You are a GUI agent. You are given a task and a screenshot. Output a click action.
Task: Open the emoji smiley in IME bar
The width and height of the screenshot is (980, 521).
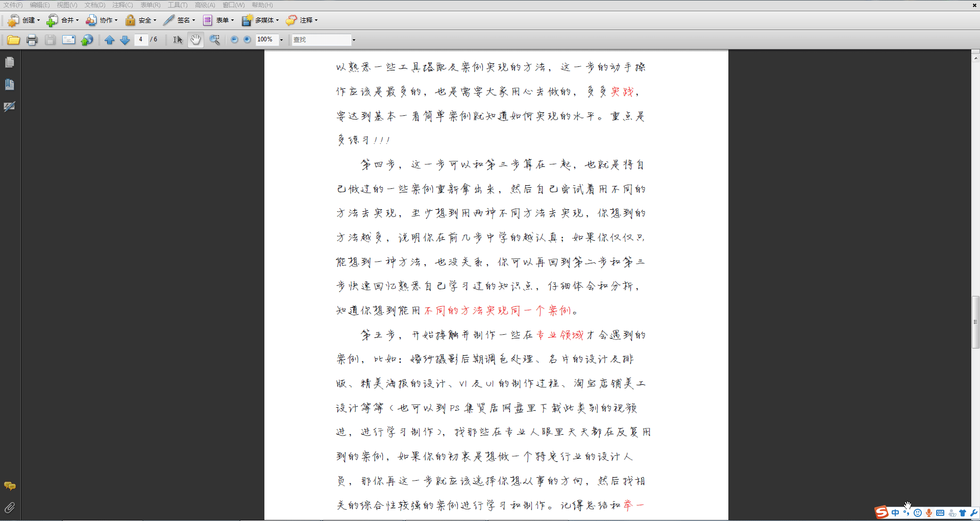pos(918,513)
